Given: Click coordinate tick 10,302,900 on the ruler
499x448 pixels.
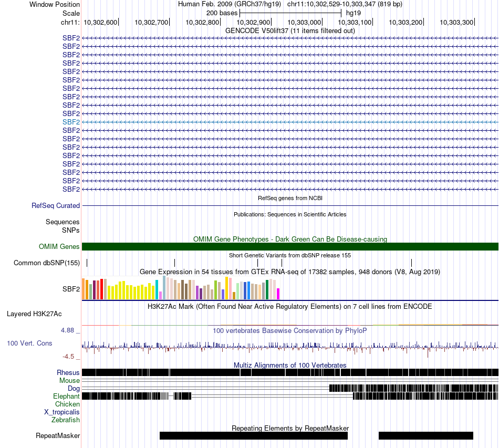Looking at the screenshot, I should (x=253, y=22).
